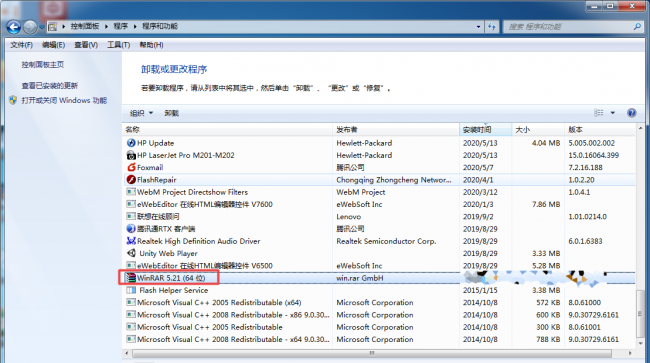Image resolution: width=650 pixels, height=363 pixels.
Task: Select Microsoft Visual C++ 2005 Redistributable (x64)
Action: tap(219, 302)
